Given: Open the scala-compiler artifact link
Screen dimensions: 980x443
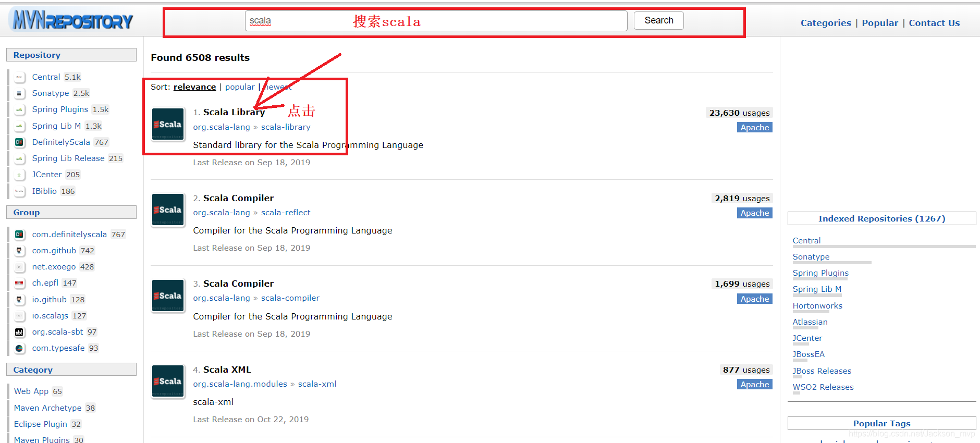Looking at the screenshot, I should tap(290, 298).
